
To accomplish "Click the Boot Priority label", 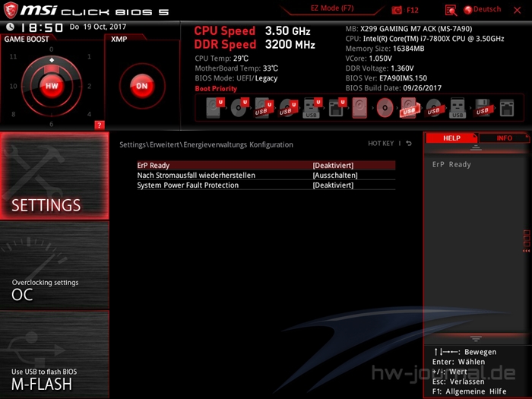I will tap(216, 89).
